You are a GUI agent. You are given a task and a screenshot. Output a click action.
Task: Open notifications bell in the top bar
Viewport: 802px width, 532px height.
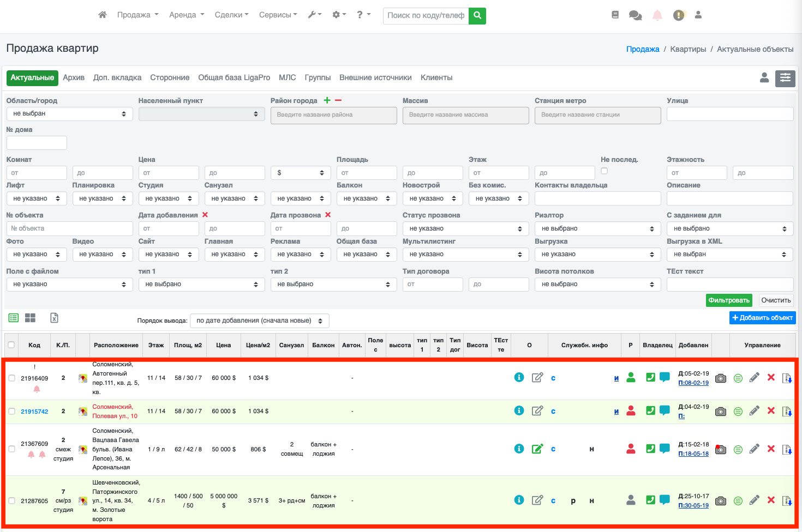coord(657,15)
